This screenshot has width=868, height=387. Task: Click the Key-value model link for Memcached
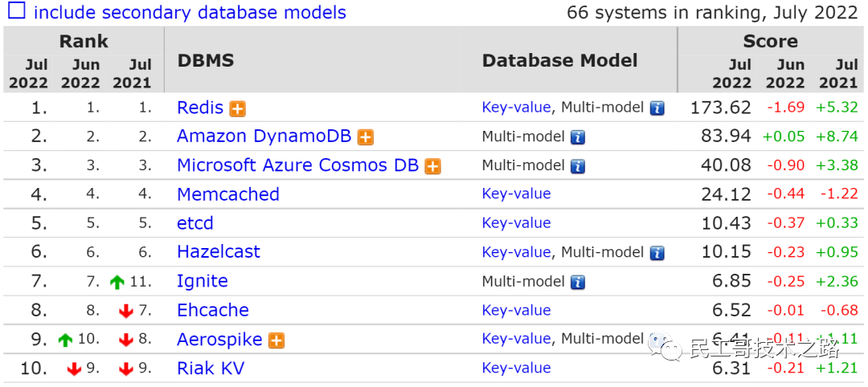point(516,194)
